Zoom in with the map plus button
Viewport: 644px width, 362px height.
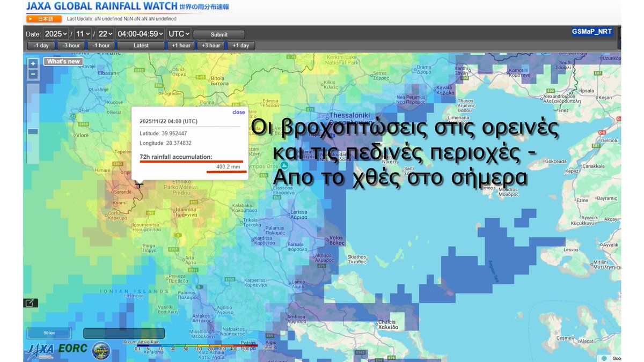coord(33,64)
